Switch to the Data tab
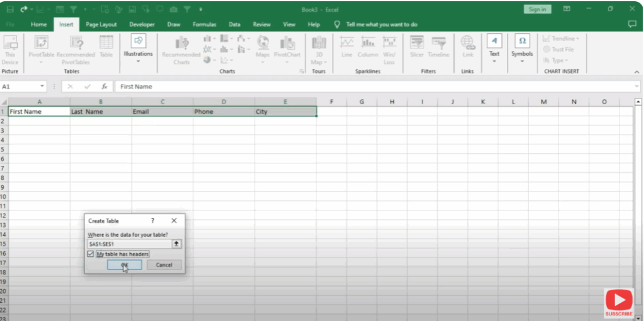Viewport: 644px width, 321px height. click(235, 24)
